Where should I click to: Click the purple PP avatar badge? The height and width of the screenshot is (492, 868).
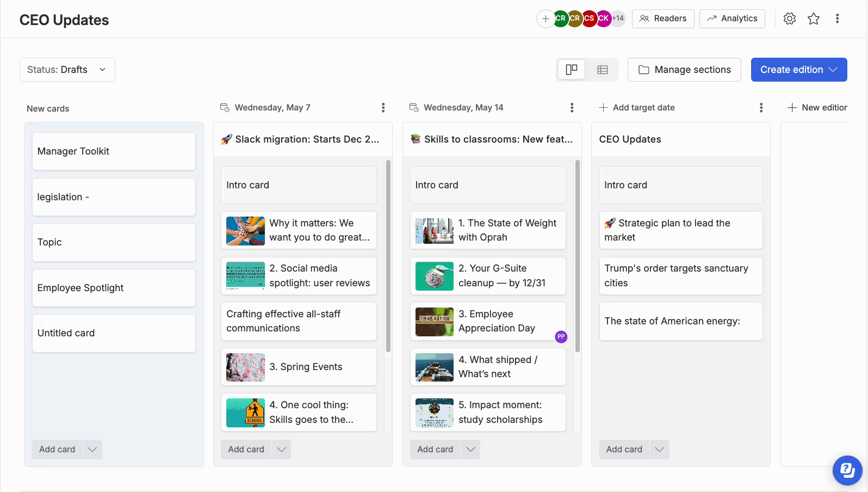561,337
